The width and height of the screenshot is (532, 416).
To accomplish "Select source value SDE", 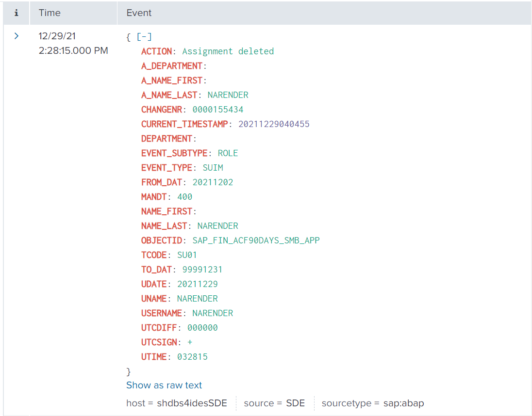I will click(x=295, y=403).
